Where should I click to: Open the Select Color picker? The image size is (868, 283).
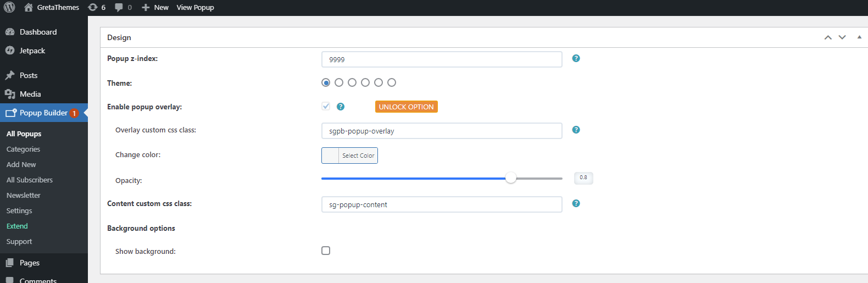coord(349,156)
